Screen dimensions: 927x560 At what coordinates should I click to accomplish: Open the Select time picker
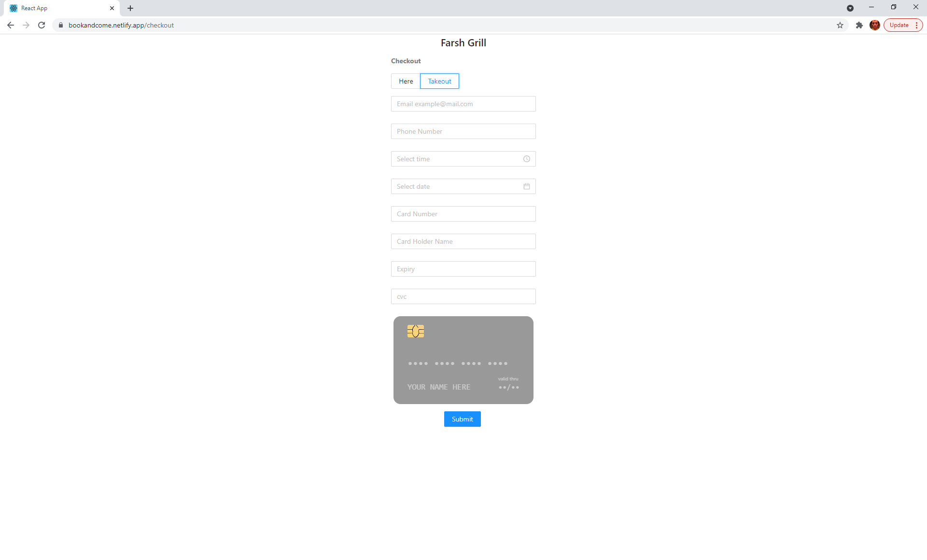pyautogui.click(x=456, y=159)
